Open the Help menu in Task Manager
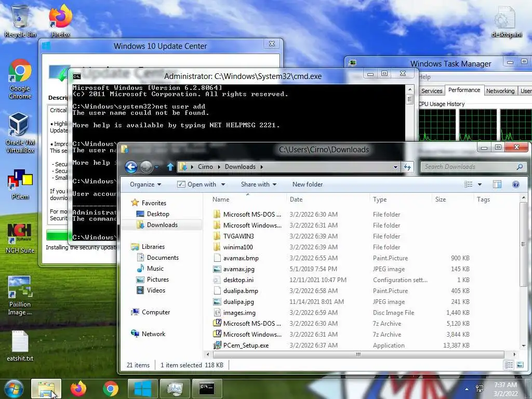 pos(424,77)
